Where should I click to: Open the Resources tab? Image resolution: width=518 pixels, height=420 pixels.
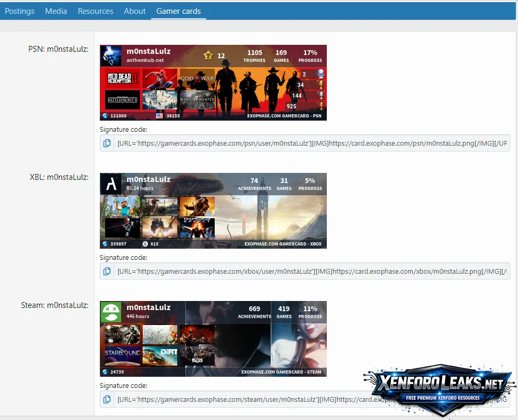[x=96, y=11]
